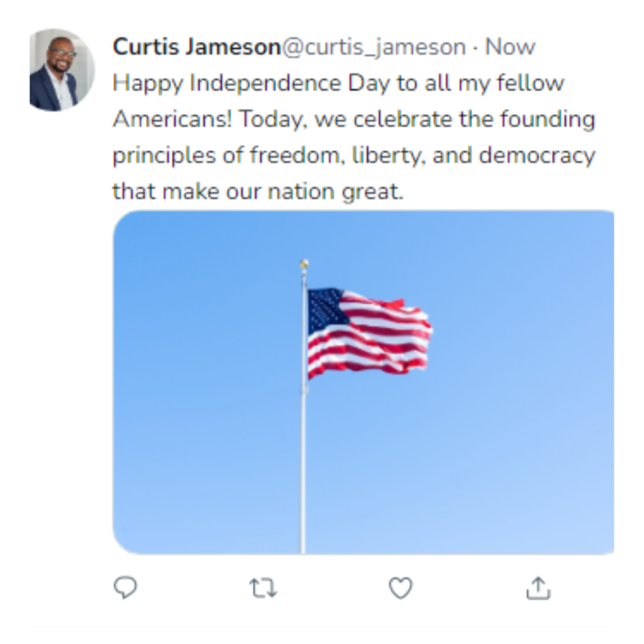
Task: Click the word "democracy" in the tweet
Action: pos(537,156)
